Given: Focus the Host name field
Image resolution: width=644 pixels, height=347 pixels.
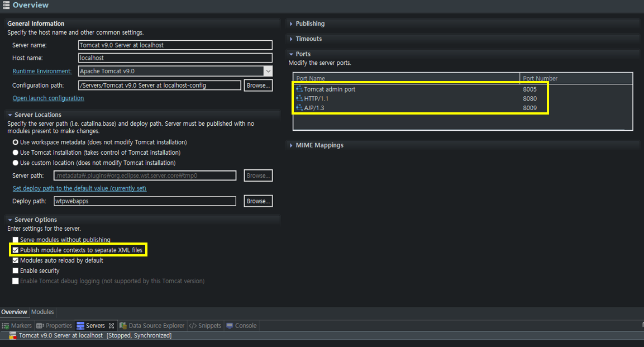Looking at the screenshot, I should tap(175, 58).
